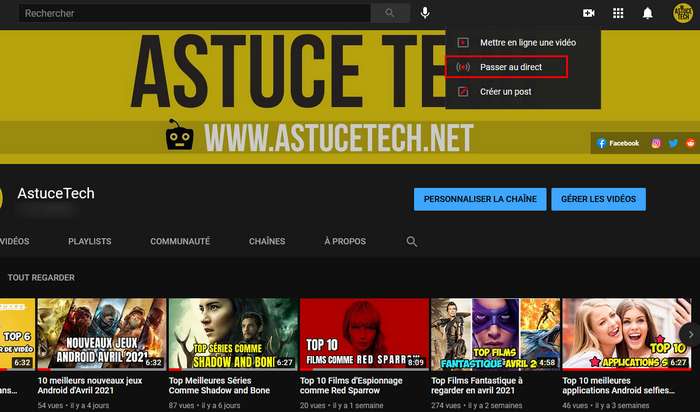Open the AstuceTech account avatar menu
This screenshot has height=412, width=700.
coord(683,13)
